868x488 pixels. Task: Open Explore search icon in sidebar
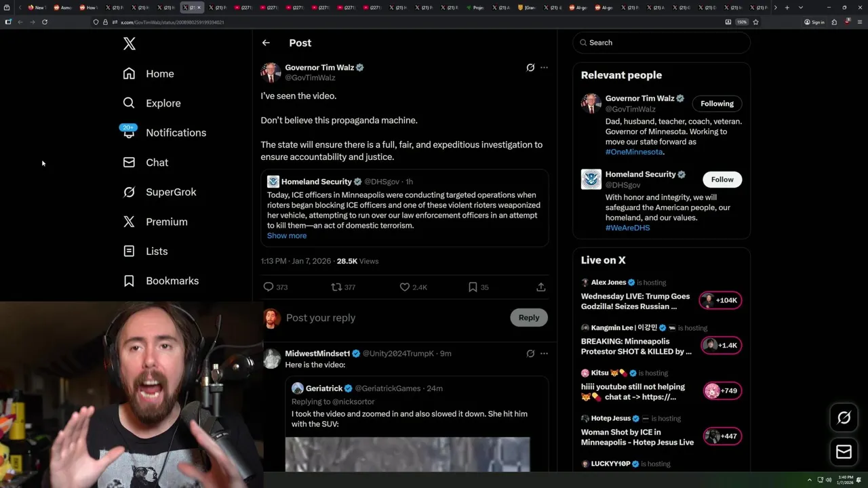(129, 103)
